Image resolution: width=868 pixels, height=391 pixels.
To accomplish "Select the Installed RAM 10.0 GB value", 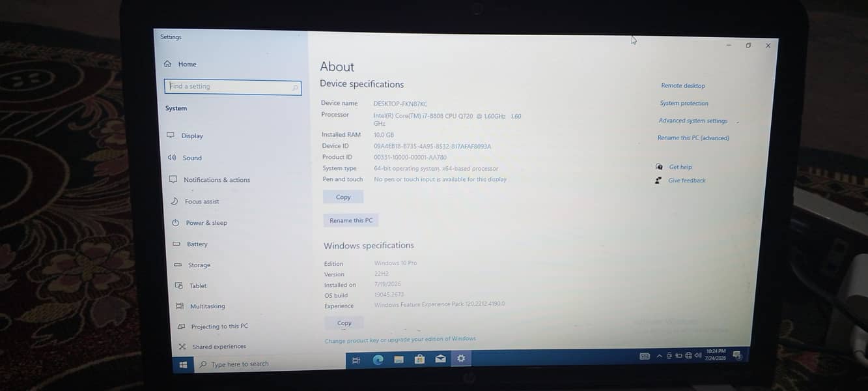I will tap(384, 135).
